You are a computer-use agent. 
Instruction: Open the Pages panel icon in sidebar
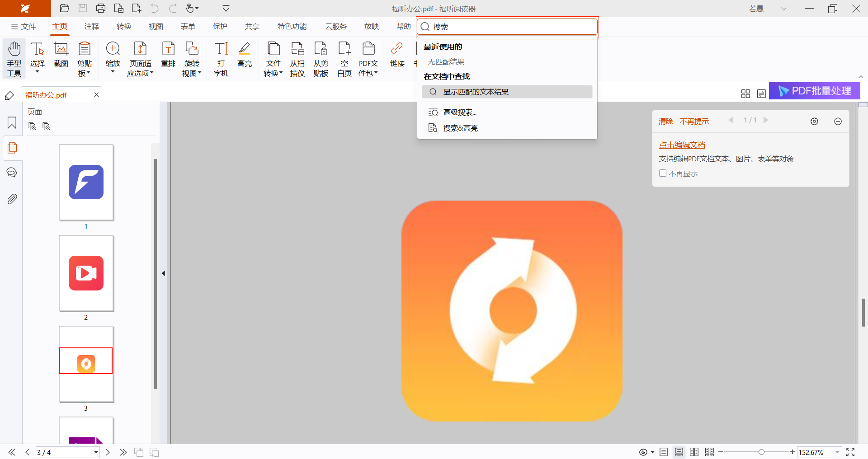(x=12, y=148)
